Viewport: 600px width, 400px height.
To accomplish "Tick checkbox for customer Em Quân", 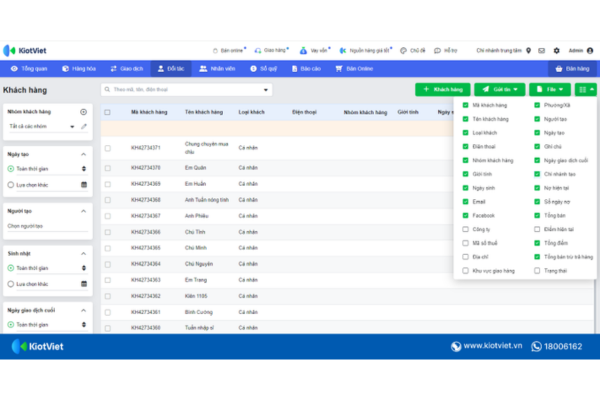I will pyautogui.click(x=108, y=168).
